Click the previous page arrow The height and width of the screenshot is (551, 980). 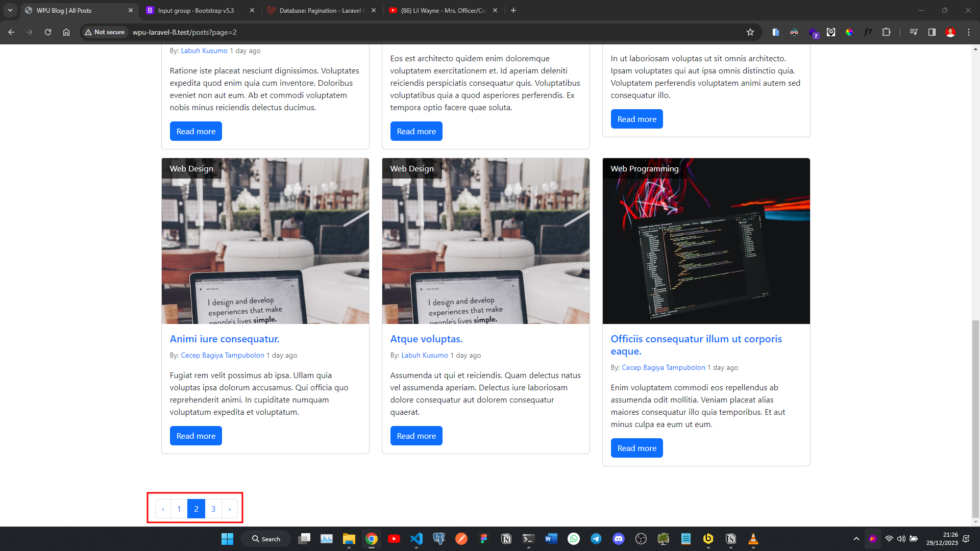click(163, 509)
